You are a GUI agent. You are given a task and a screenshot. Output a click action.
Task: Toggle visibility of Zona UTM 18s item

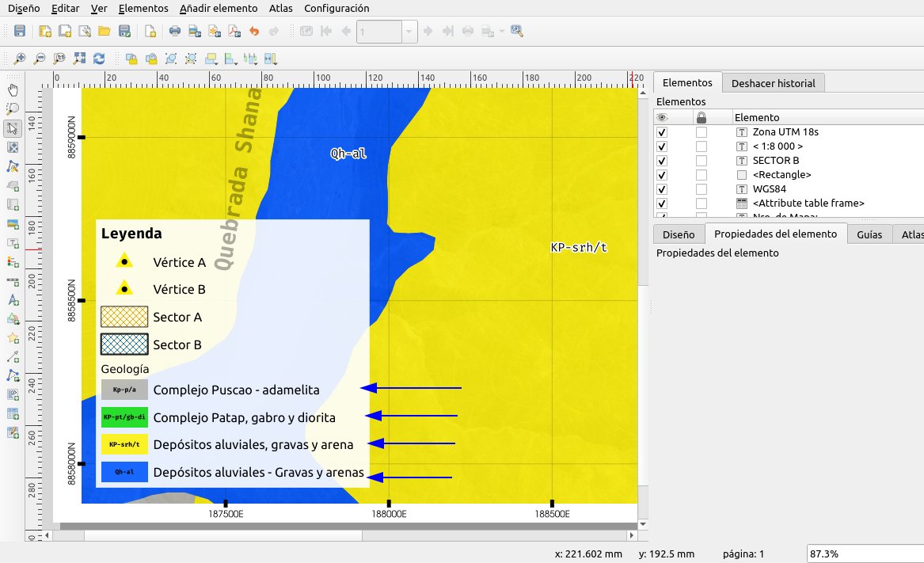click(662, 132)
